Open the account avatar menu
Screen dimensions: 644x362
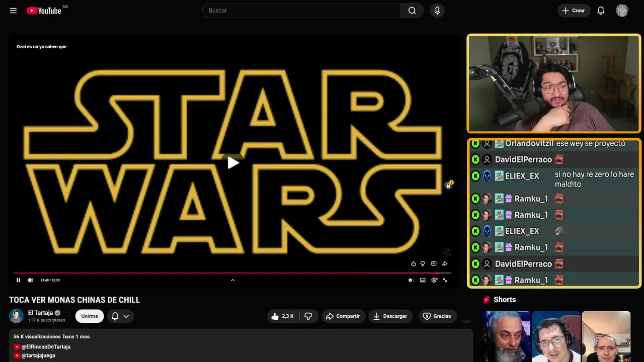(622, 11)
